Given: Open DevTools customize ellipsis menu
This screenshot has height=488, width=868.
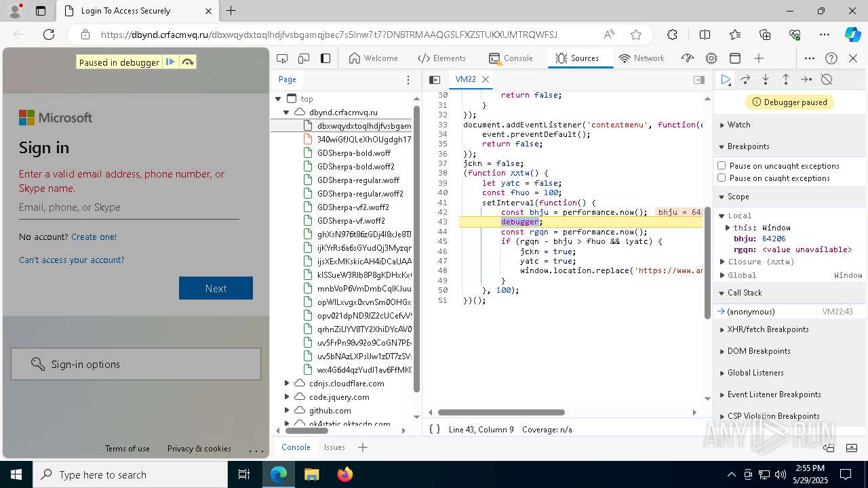Looking at the screenshot, I should [x=810, y=58].
